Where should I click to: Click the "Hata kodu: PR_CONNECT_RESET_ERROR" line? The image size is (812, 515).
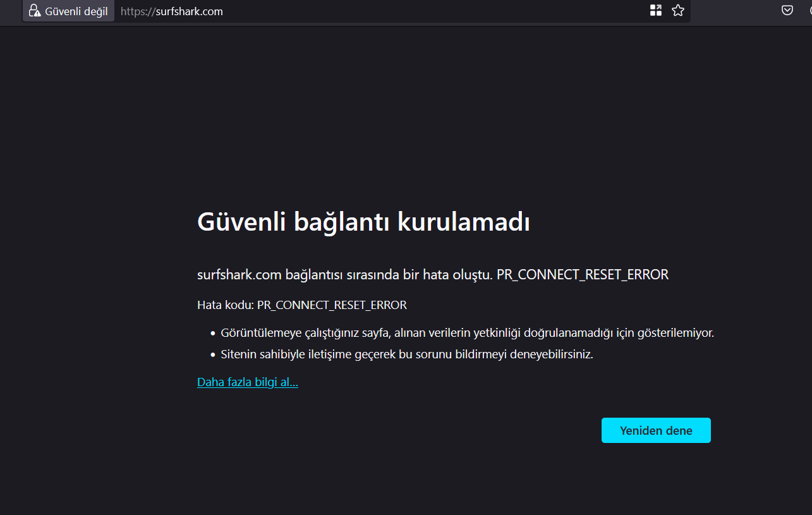(302, 305)
